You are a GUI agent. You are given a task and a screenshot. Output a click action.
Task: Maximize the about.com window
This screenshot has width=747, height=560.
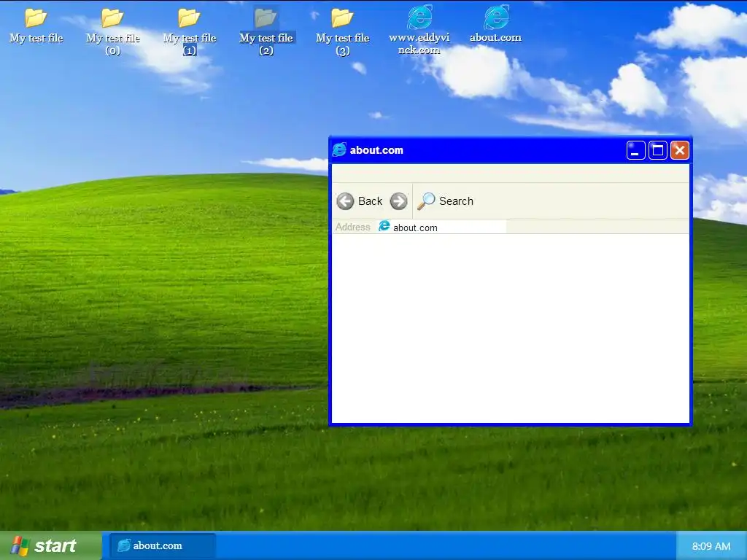(658, 150)
